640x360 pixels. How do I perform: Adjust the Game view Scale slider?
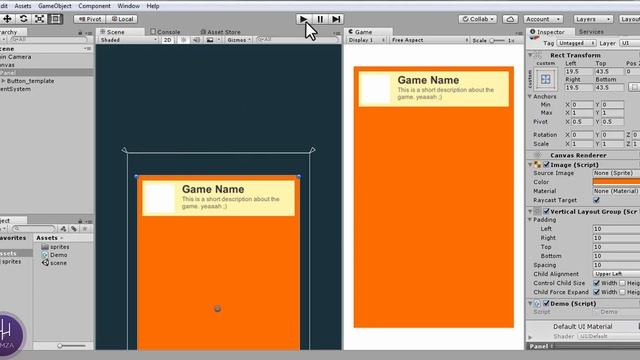(x=497, y=40)
